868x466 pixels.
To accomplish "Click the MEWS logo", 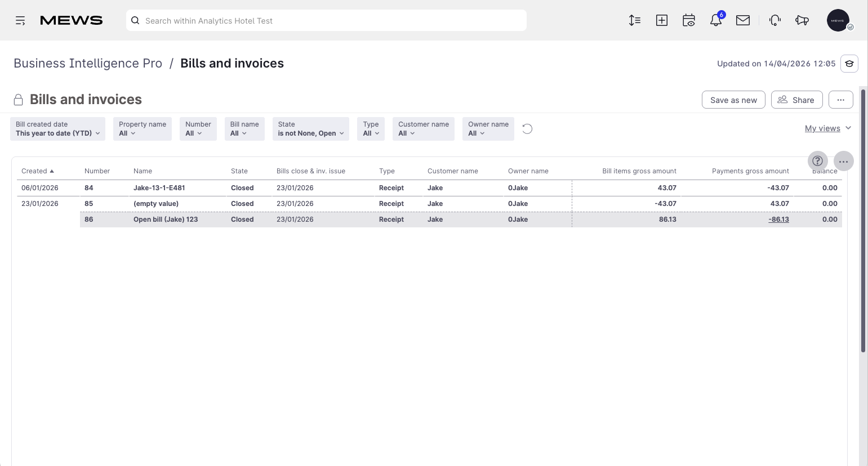I will pyautogui.click(x=72, y=21).
